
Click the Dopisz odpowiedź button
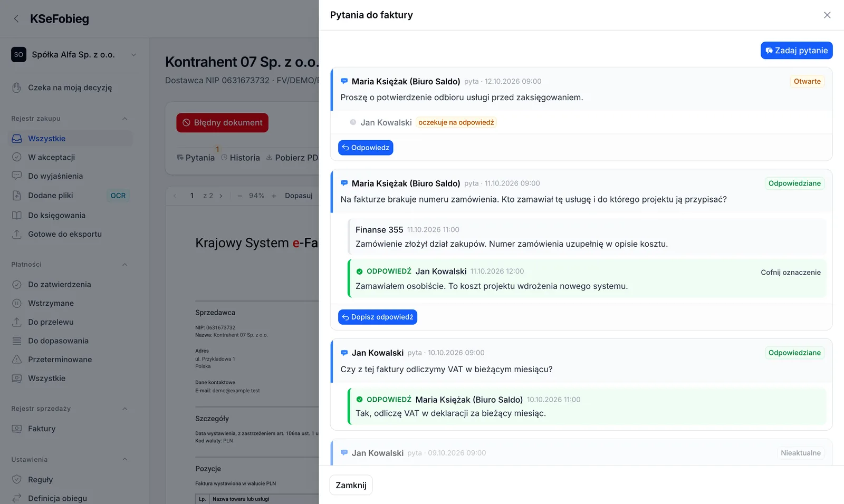378,317
